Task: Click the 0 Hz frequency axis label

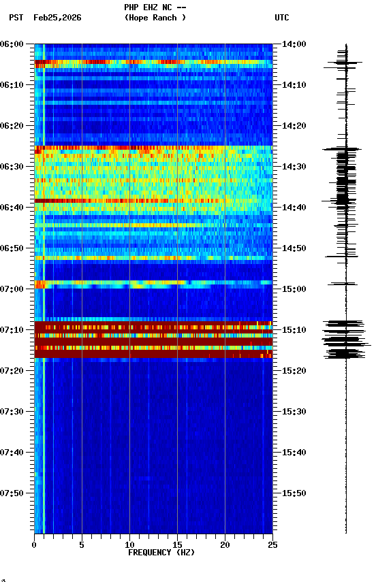Action: pos(34,545)
